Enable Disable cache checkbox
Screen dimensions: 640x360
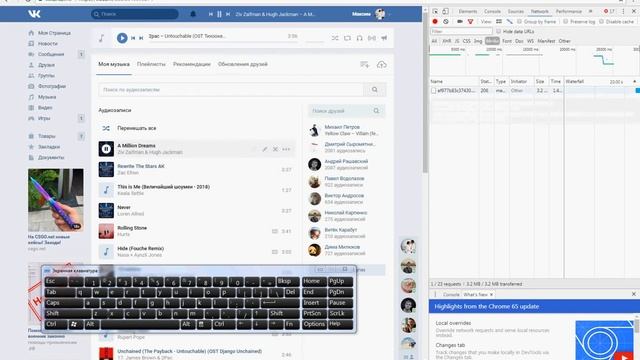(602, 21)
